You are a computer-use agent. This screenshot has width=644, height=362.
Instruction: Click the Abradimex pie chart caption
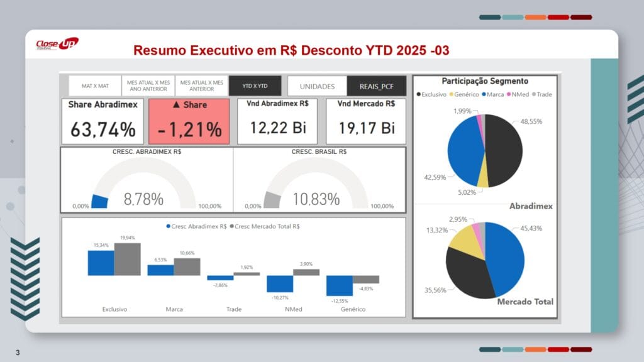point(531,206)
